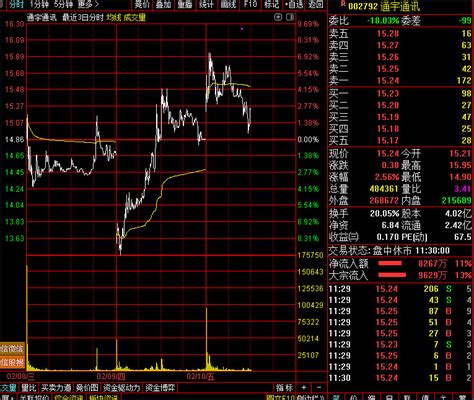This screenshot has height=400, width=474.
Task: Open the F10 company info
Action: [250, 4]
